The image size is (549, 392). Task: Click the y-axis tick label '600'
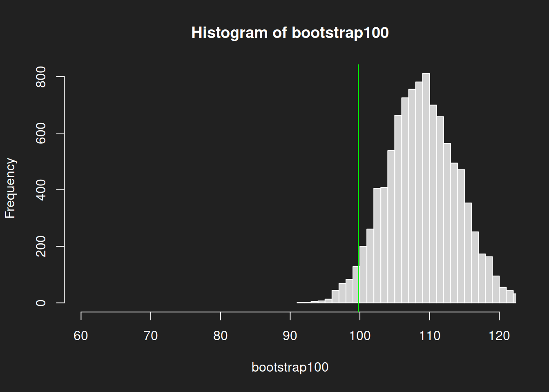[41, 133]
